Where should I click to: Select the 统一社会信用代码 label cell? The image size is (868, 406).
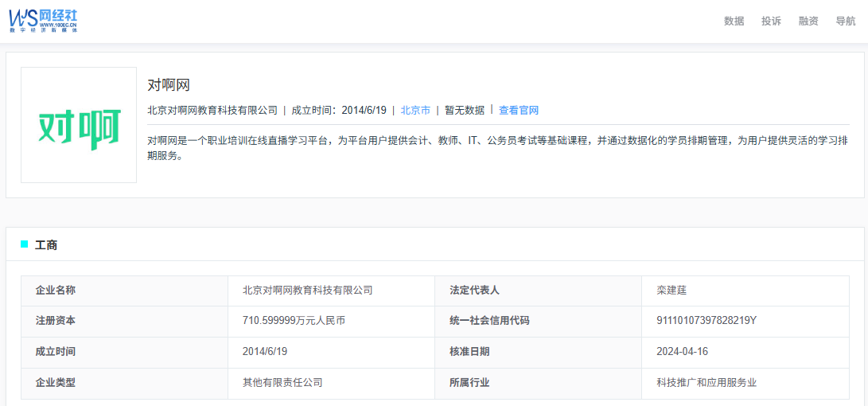[538, 322]
